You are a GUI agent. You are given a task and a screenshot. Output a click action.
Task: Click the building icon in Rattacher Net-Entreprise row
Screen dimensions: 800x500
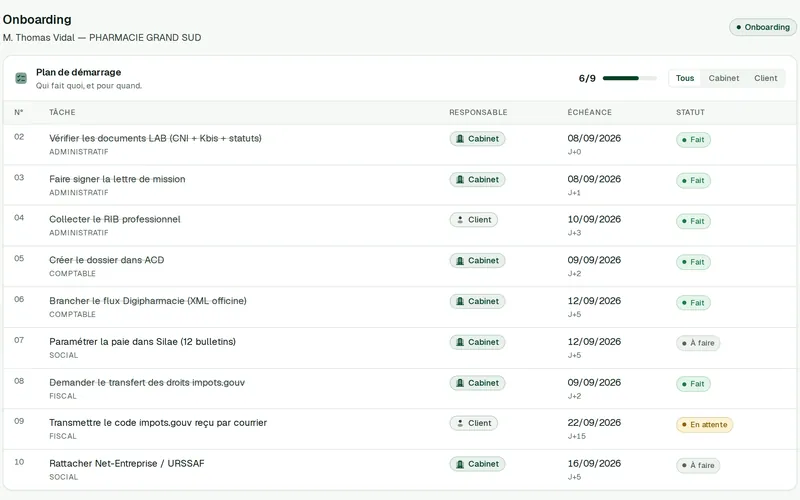(x=460, y=464)
